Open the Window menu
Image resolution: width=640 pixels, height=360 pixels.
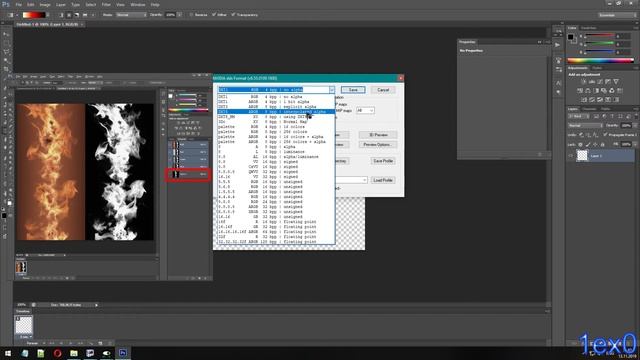pyautogui.click(x=138, y=4)
